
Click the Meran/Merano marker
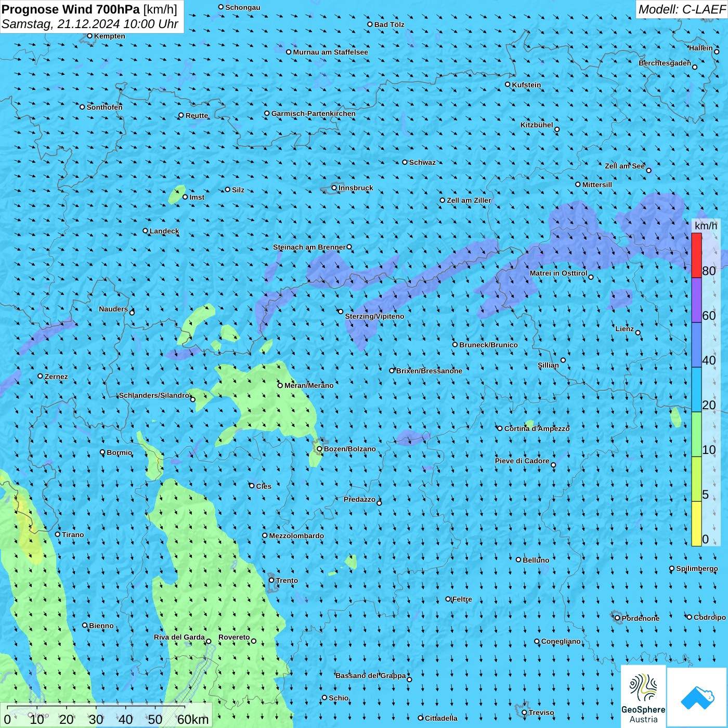(x=280, y=385)
